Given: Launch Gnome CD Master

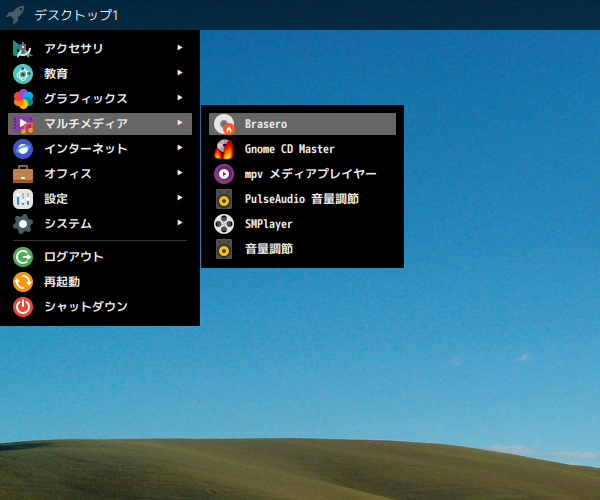Looking at the screenshot, I should [302, 149].
